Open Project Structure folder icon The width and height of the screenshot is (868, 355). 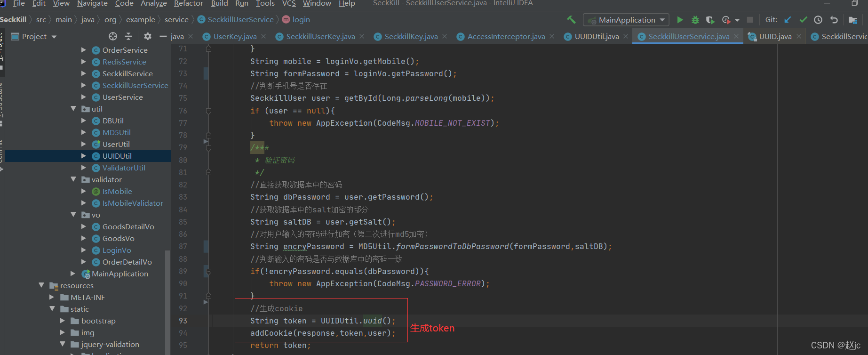tap(852, 20)
